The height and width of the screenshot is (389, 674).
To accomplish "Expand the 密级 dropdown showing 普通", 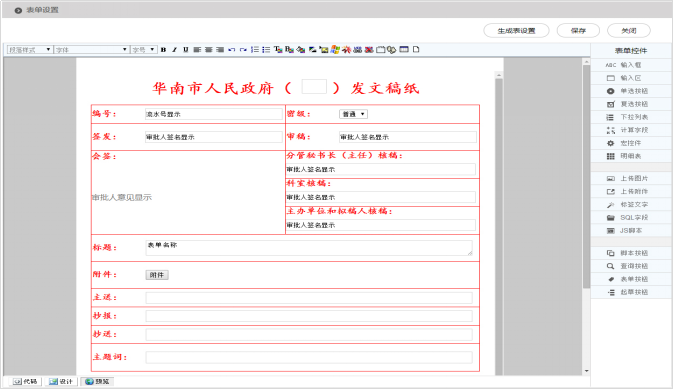I will [353, 114].
